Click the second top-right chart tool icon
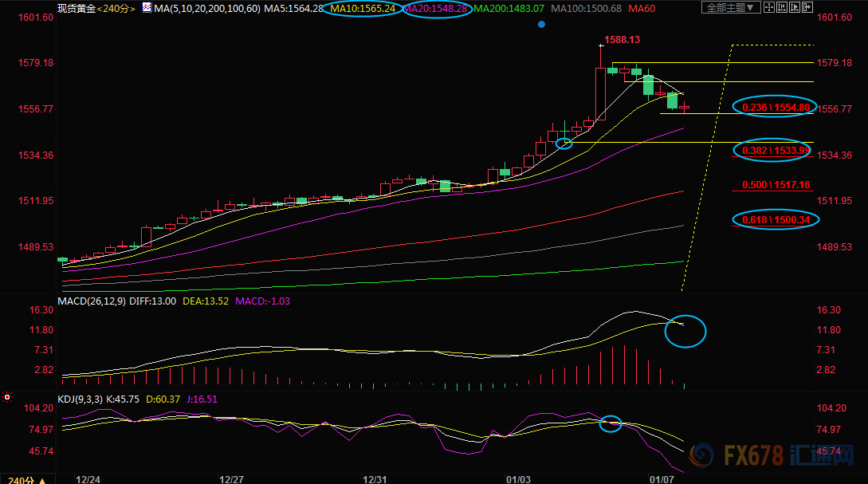Viewport: 868px width, 484px height. 781,8
